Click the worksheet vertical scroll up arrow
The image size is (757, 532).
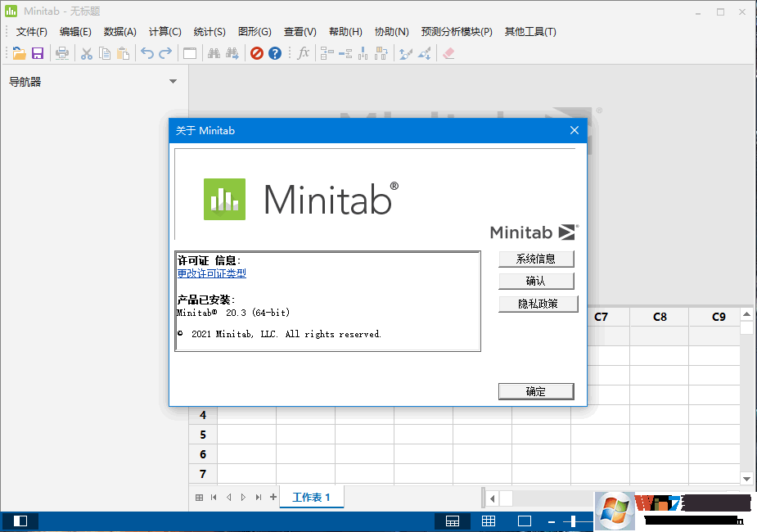pyautogui.click(x=746, y=314)
